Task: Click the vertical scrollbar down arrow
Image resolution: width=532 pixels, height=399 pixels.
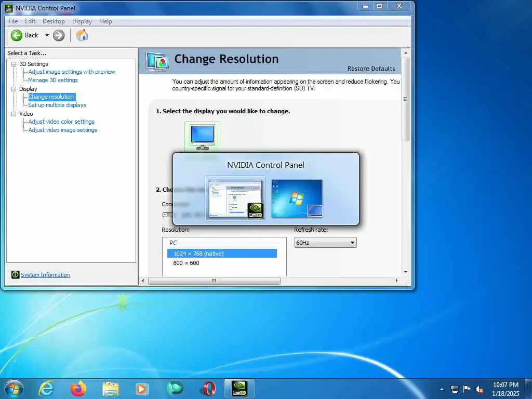Action: click(405, 272)
